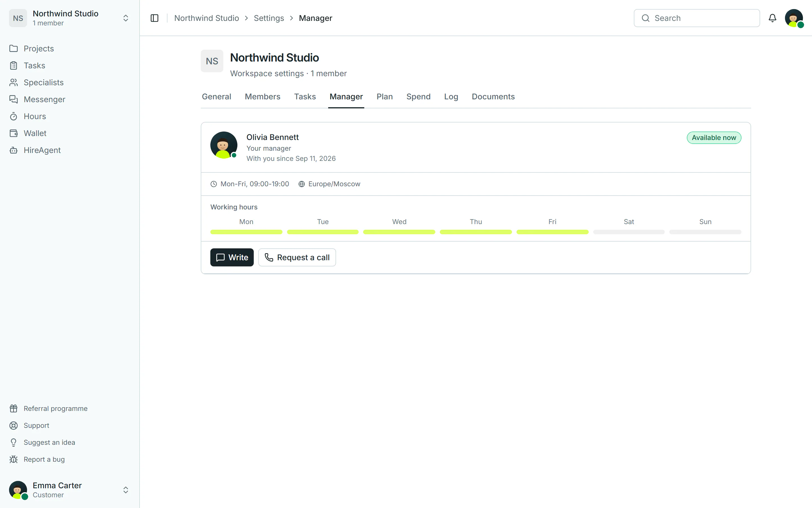Open the Log tab
The width and height of the screenshot is (812, 508).
click(x=451, y=97)
